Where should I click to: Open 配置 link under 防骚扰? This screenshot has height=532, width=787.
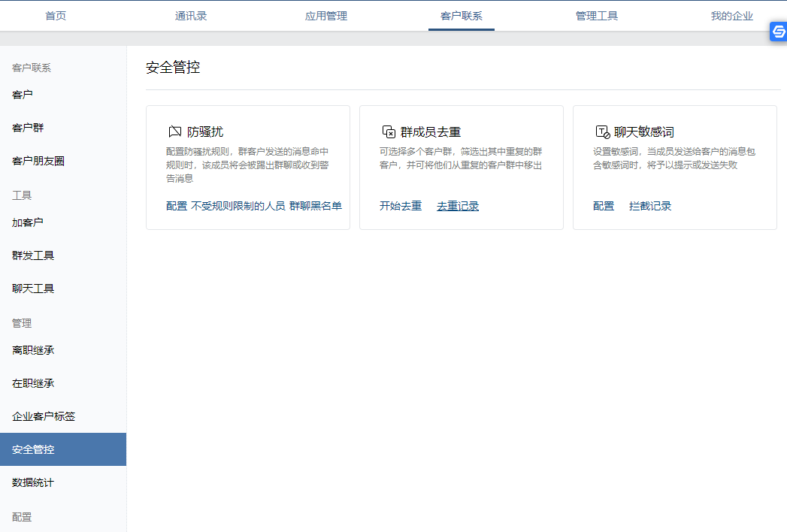point(177,206)
